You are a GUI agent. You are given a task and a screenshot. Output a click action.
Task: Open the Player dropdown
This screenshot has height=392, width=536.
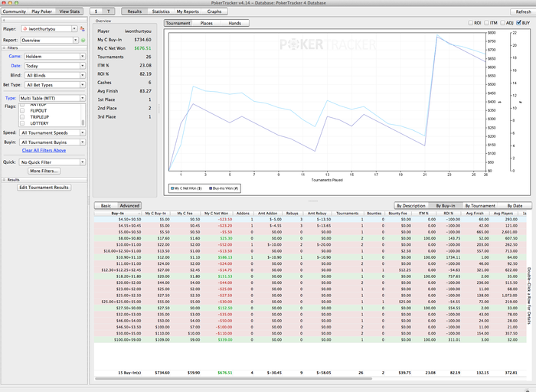(74, 29)
